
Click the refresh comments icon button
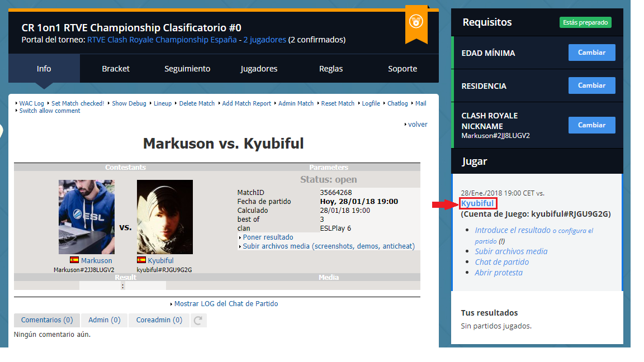pyautogui.click(x=198, y=320)
